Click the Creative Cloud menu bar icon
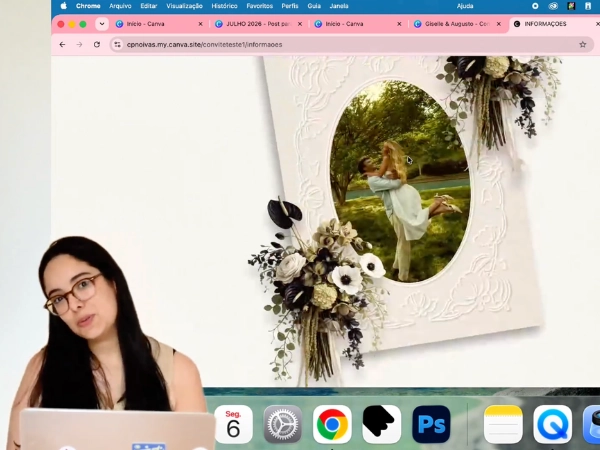 [x=553, y=6]
